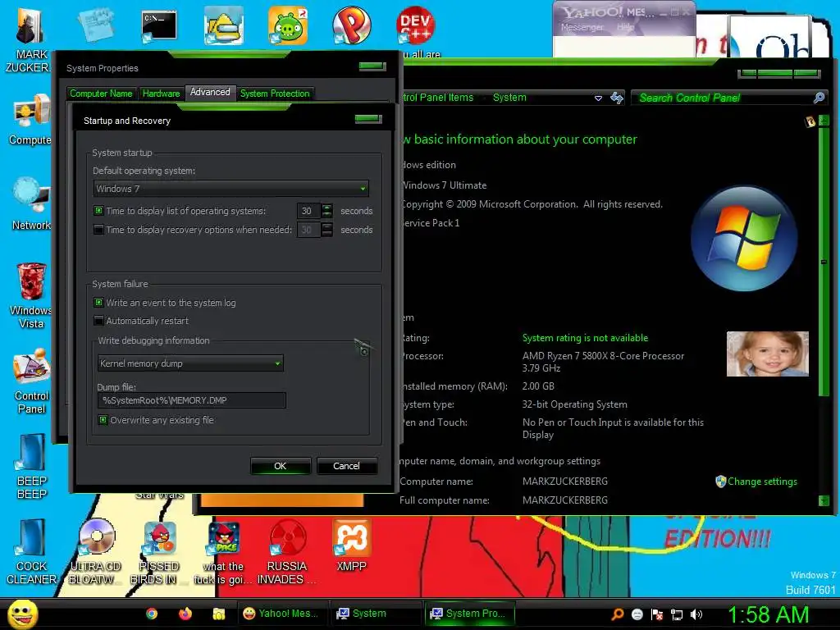Open the Control Panel desktop icon
Viewport: 840px width, 630px height.
pyautogui.click(x=30, y=381)
